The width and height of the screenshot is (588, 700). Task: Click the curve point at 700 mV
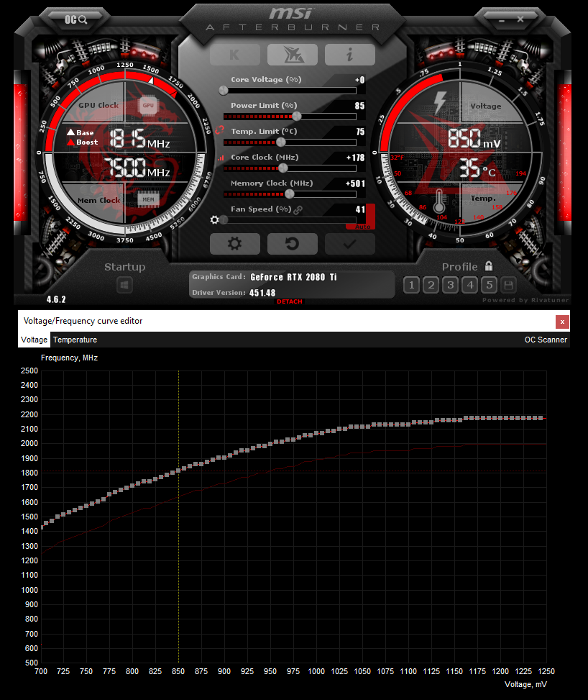coord(42,527)
